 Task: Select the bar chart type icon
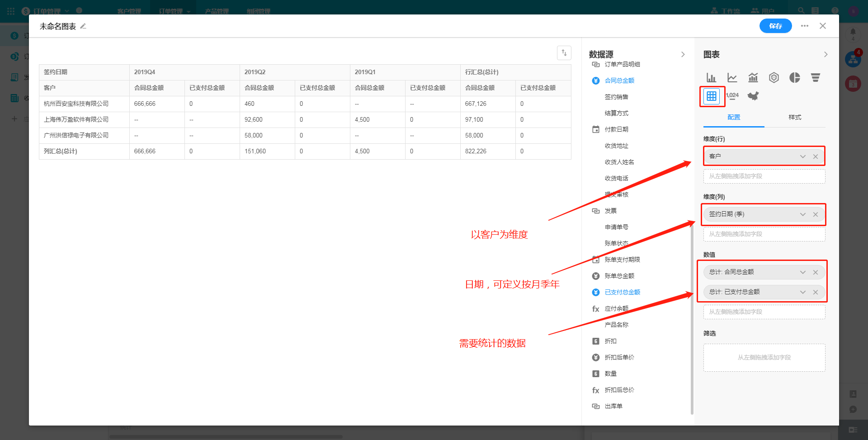(x=711, y=78)
